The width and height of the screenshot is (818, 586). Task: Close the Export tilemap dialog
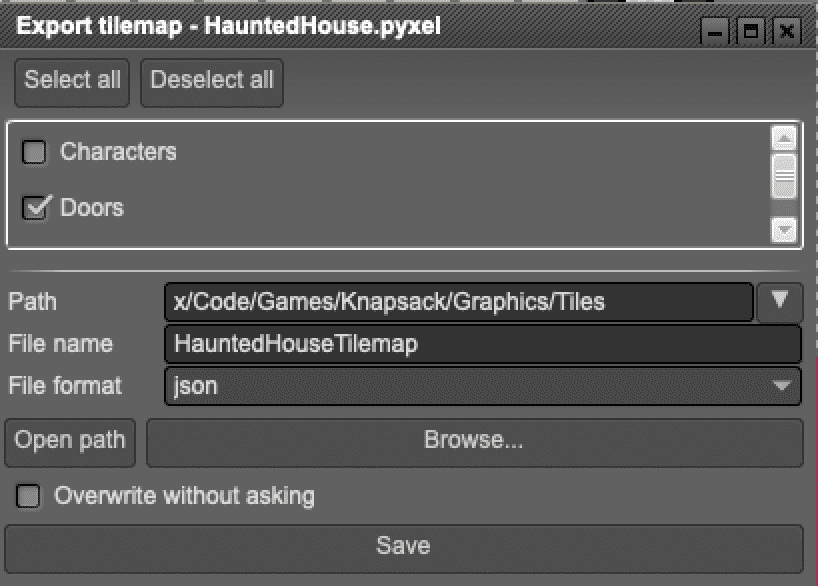[x=786, y=31]
